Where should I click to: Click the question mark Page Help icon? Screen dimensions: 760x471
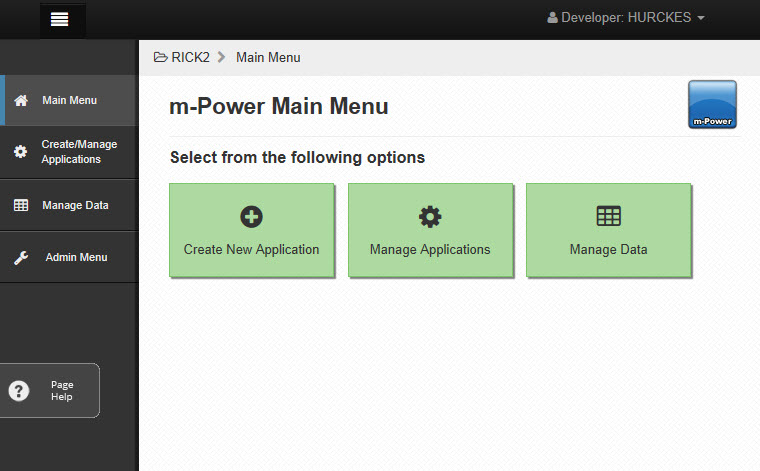(x=19, y=391)
